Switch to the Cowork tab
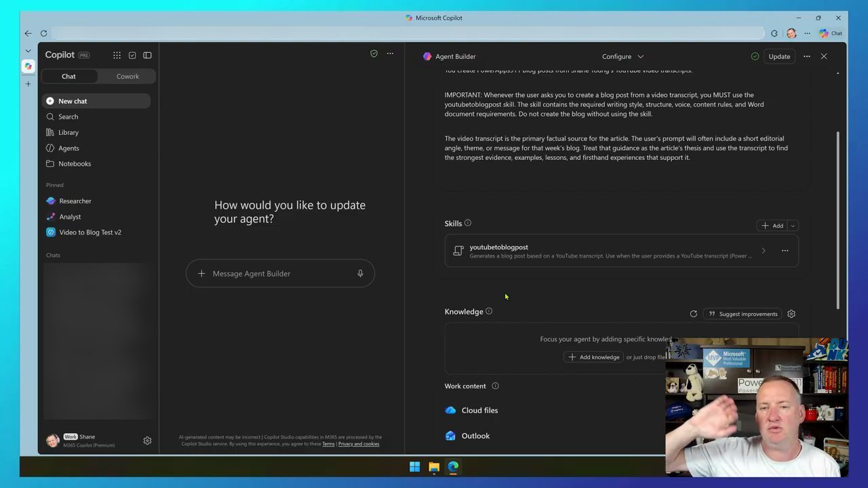 coord(127,76)
